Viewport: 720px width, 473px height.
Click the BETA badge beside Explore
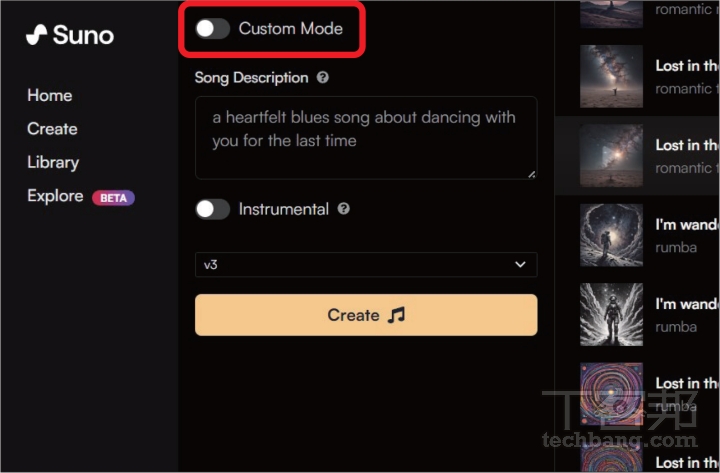[x=113, y=197]
